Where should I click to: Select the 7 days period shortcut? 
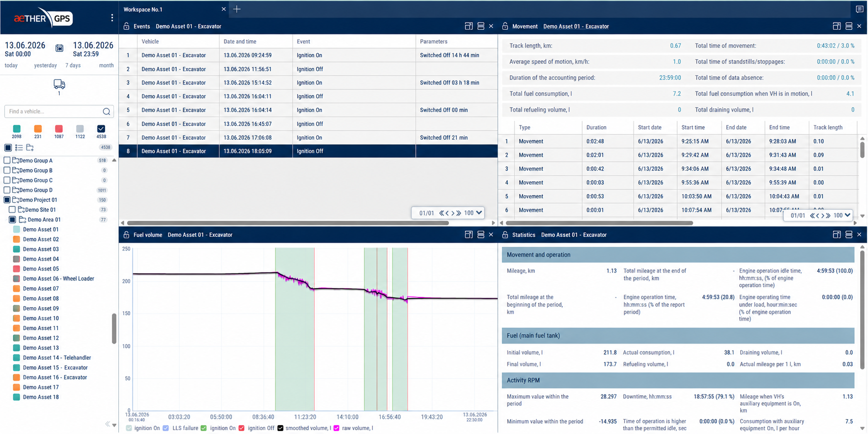pos(73,66)
